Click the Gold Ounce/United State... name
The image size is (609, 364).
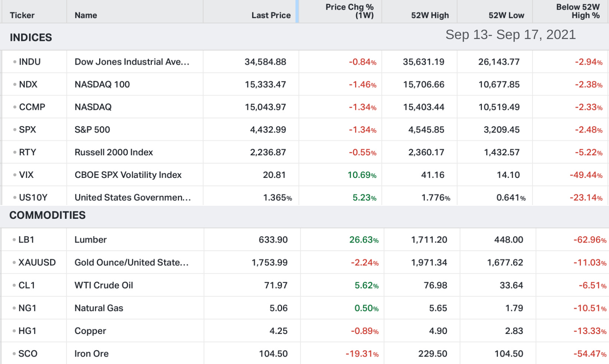pos(132,263)
